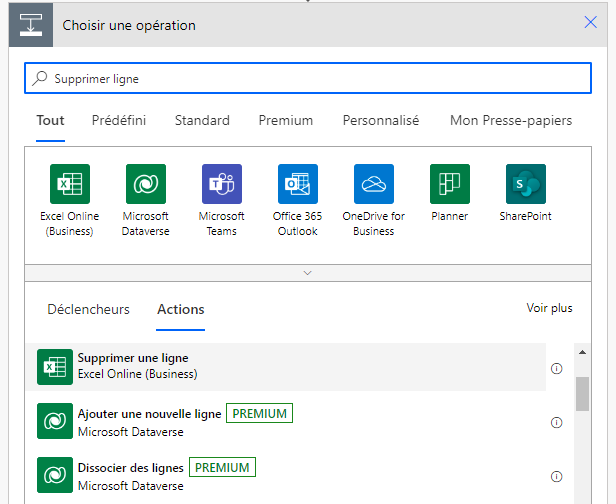616x504 pixels.
Task: Click the PREMIUM badge on Dissocier des lignes
Action: [222, 467]
